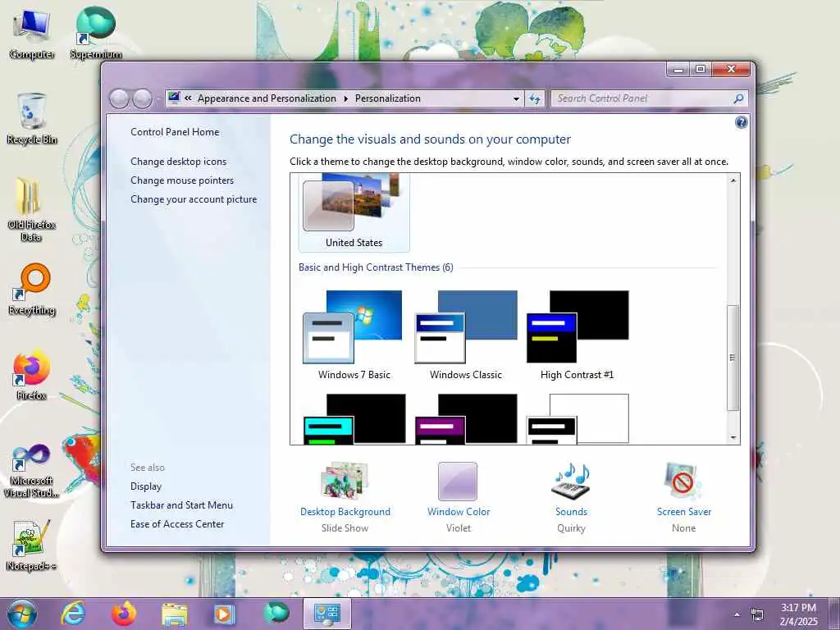This screenshot has height=630, width=840.
Task: Select the Recycle Bin icon
Action: (32, 118)
